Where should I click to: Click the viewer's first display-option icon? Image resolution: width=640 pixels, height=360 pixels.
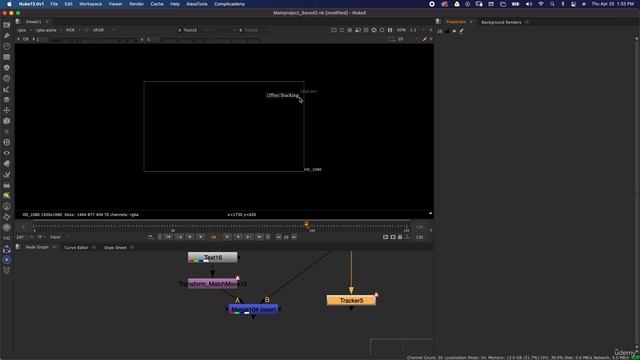334,30
